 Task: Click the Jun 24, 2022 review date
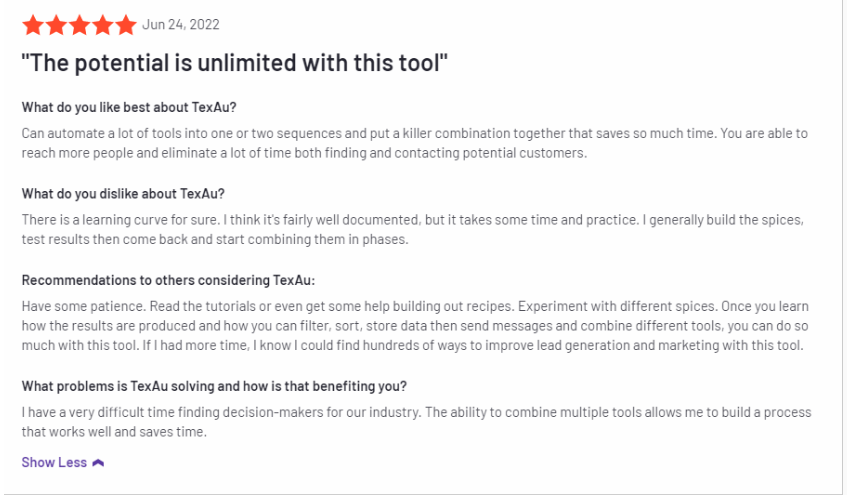point(181,25)
